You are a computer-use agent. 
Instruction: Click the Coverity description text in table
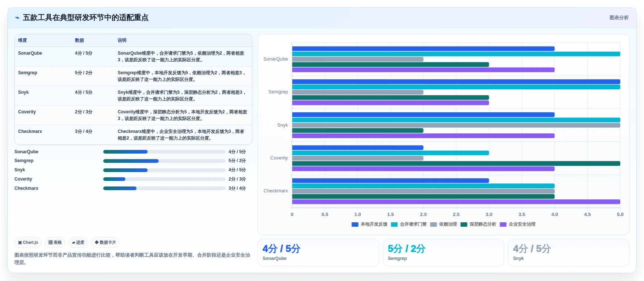[x=182, y=115]
